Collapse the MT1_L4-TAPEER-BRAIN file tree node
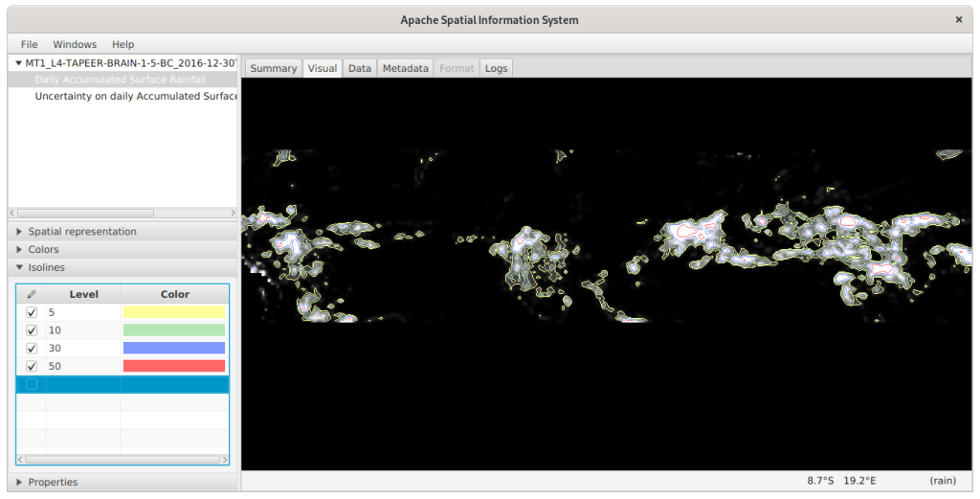The height and width of the screenshot is (499, 980). 19,62
